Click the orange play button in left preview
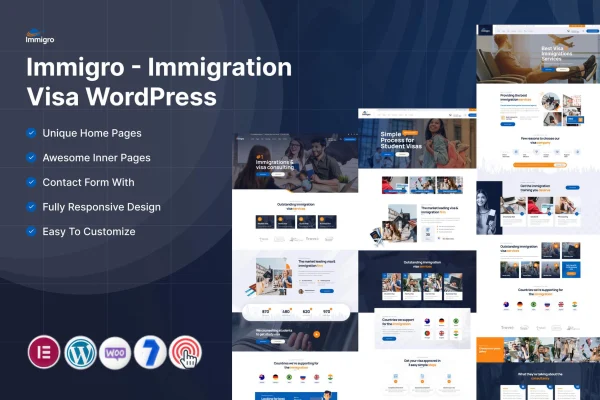The height and width of the screenshot is (400, 600). (x=316, y=334)
